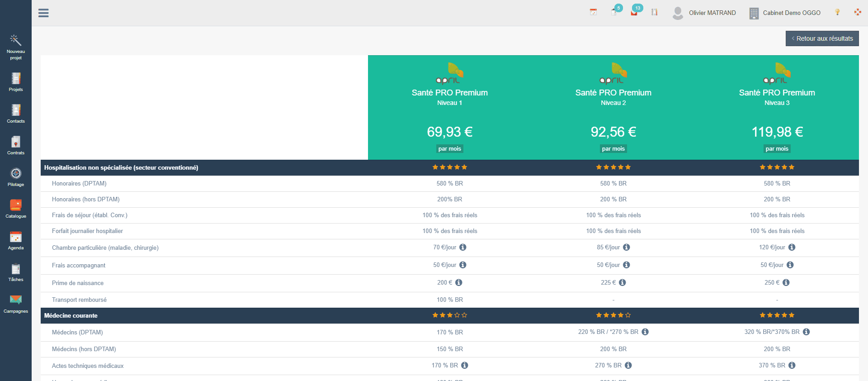Show info for 120 €/jour chambre particulière
Screen dimensions: 868x381
click(x=792, y=247)
